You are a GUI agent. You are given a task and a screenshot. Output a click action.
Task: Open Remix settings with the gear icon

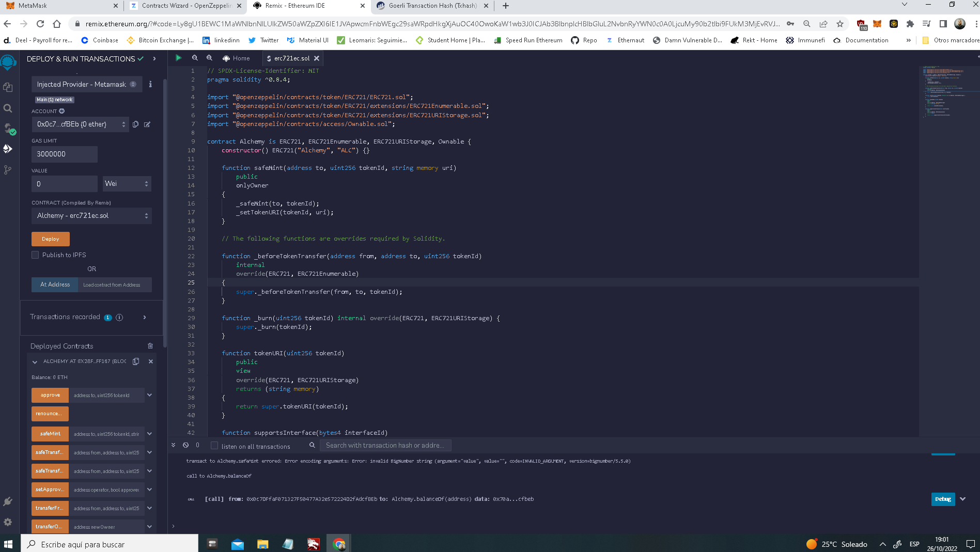point(8,522)
